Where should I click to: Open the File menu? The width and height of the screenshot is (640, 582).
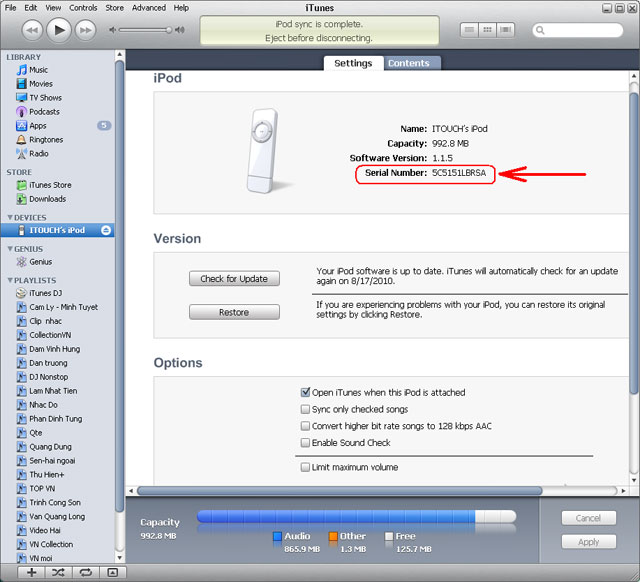point(10,8)
